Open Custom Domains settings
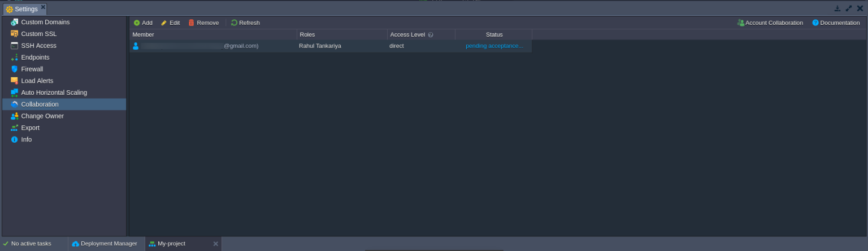The width and height of the screenshot is (868, 251). (45, 22)
